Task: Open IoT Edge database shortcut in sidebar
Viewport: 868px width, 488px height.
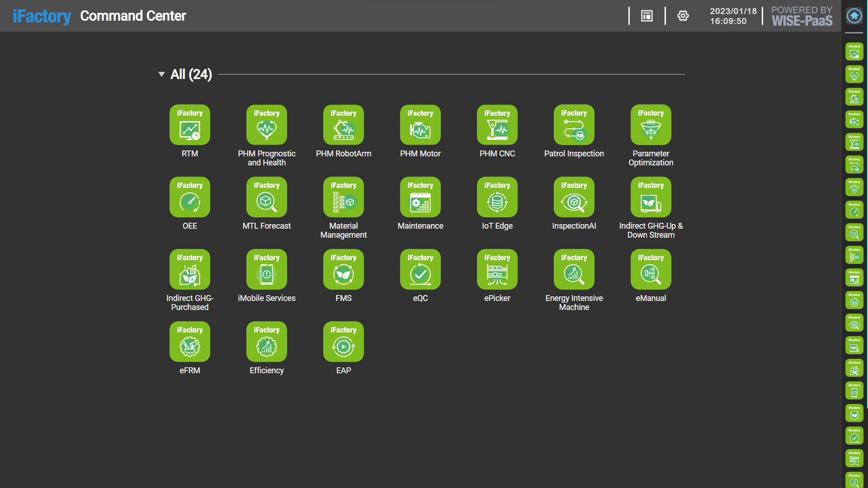Action: [x=854, y=300]
